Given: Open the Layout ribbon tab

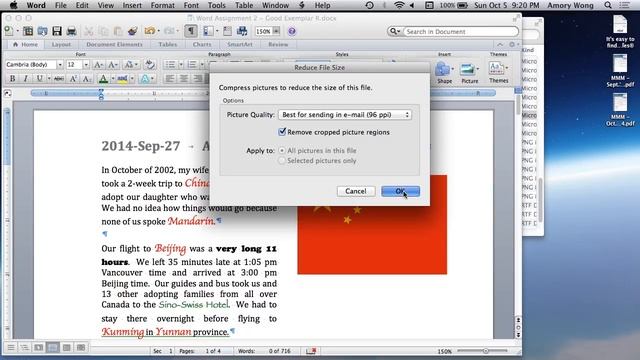Looking at the screenshot, I should [x=61, y=44].
